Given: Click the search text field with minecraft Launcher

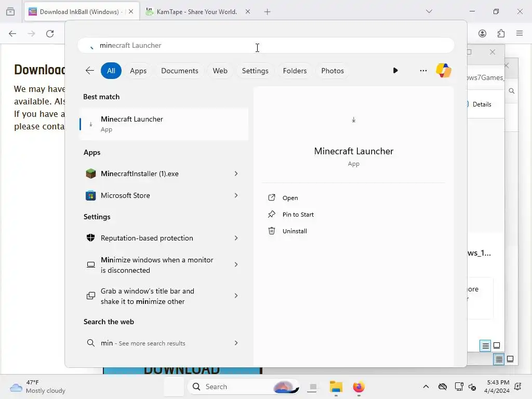Looking at the screenshot, I should tap(266, 46).
